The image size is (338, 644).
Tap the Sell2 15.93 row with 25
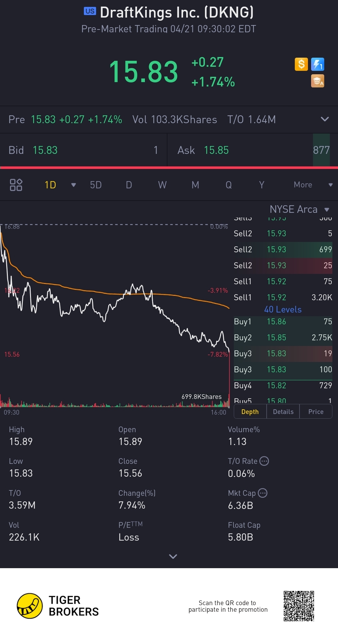tap(283, 265)
